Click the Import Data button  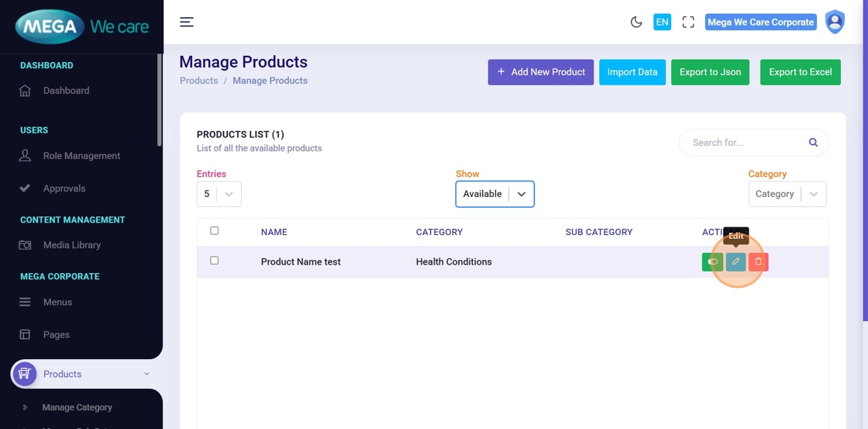632,72
